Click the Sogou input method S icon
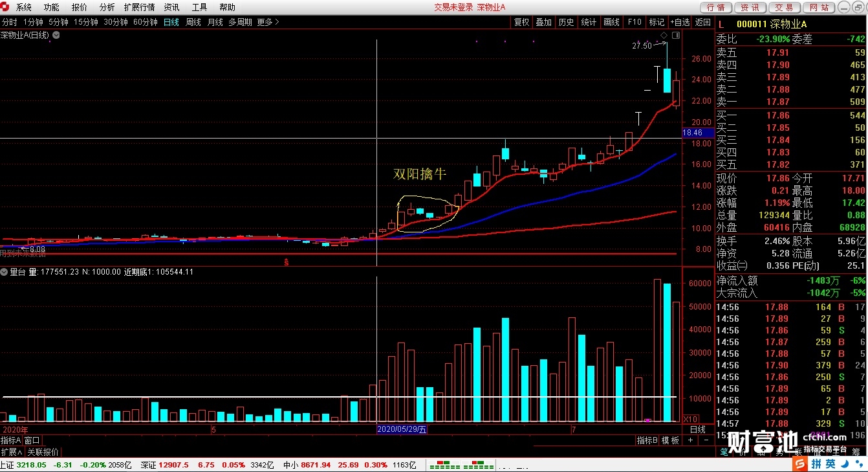The image size is (868, 472). (x=800, y=464)
